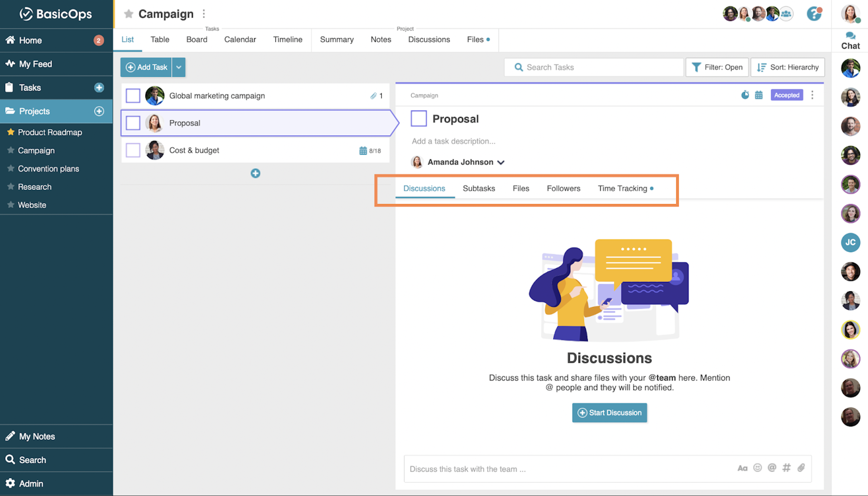The width and height of the screenshot is (868, 496).
Task: Click plus icon next to Tasks
Action: coord(99,87)
